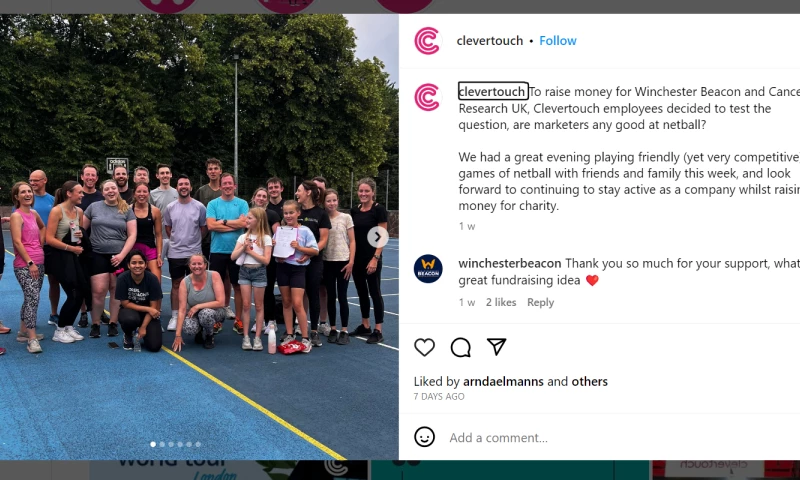This screenshot has width=800, height=480.
Task: Select first carousel indicator dot
Action: point(153,444)
